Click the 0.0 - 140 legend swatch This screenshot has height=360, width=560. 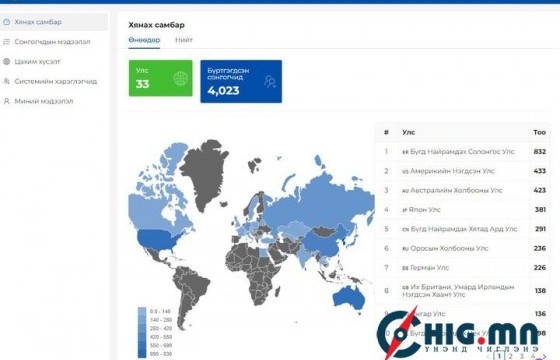pos(142,311)
